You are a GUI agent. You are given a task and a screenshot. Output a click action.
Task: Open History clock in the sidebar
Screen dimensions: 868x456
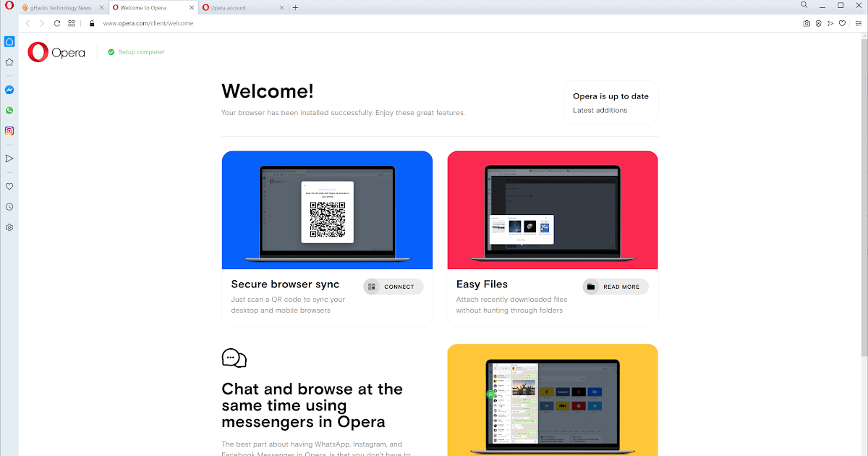(x=9, y=206)
